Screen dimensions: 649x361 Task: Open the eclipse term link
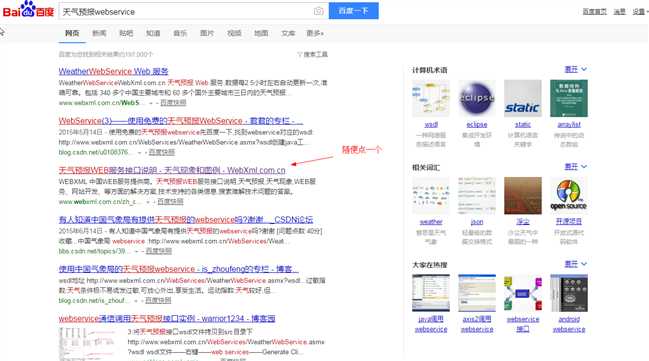pyautogui.click(x=477, y=124)
